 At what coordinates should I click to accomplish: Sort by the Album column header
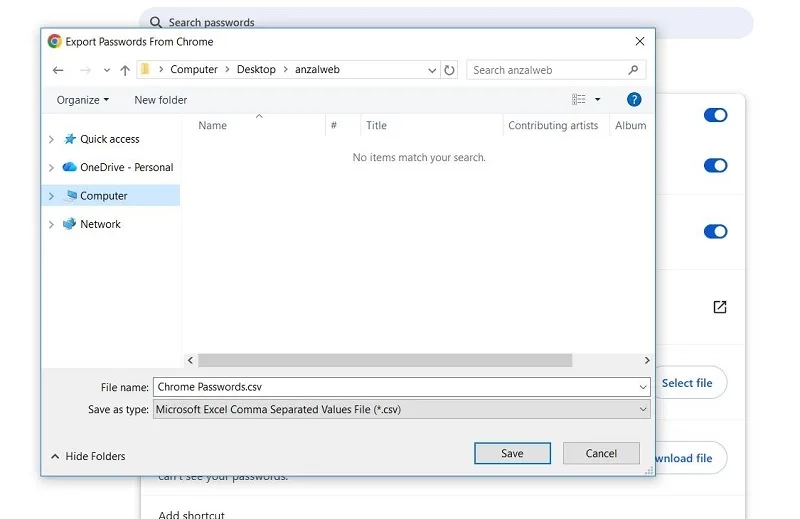click(631, 126)
